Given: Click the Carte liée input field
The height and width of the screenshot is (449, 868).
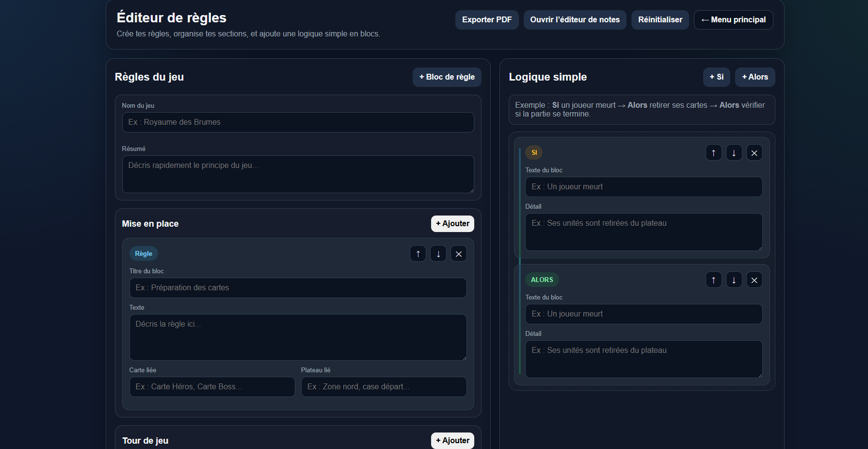Looking at the screenshot, I should point(212,387).
